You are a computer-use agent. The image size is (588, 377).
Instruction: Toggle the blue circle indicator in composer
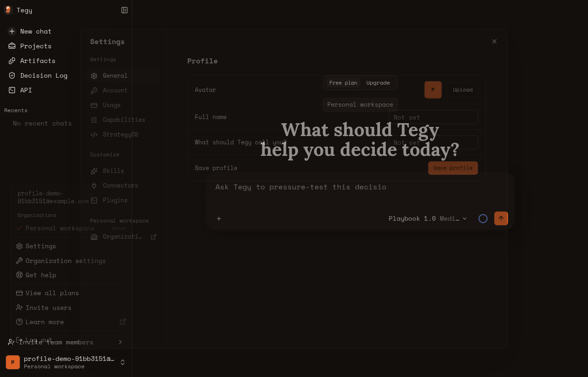pos(483,218)
